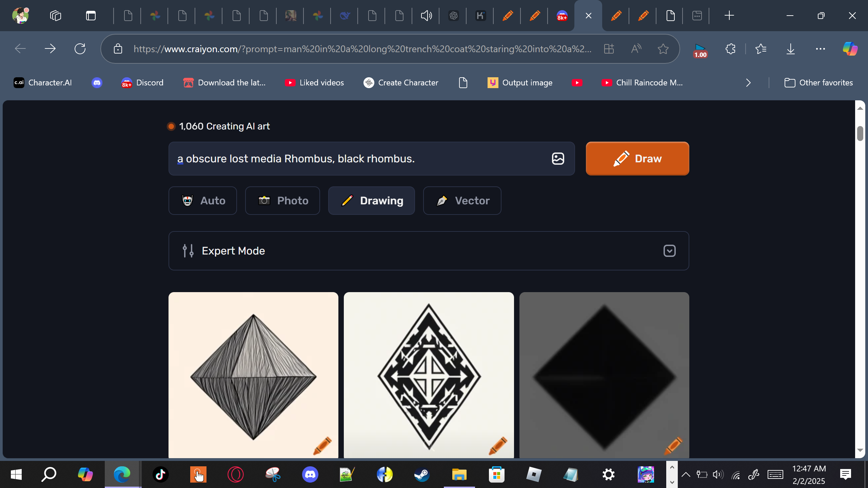
Task: Open the downloads arrow icon
Action: click(x=790, y=49)
